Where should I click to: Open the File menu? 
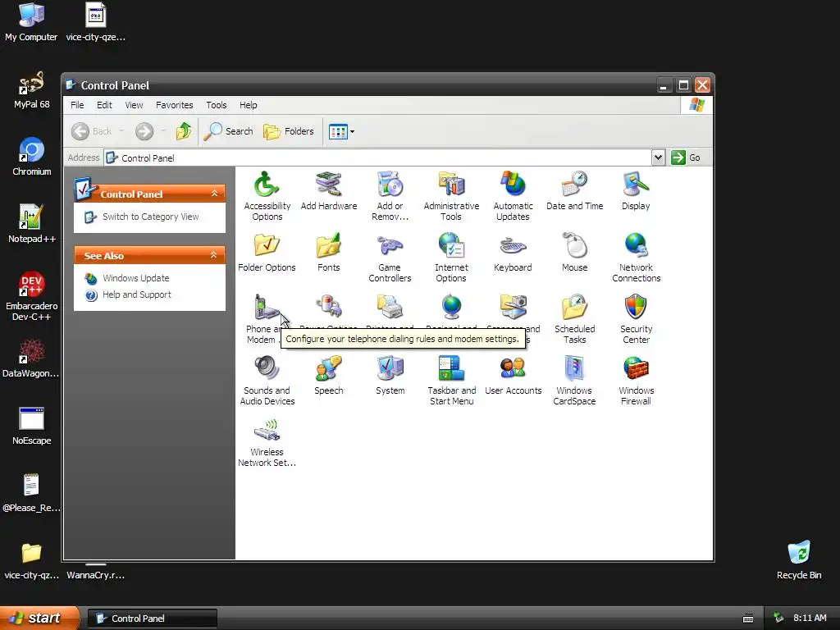(77, 105)
